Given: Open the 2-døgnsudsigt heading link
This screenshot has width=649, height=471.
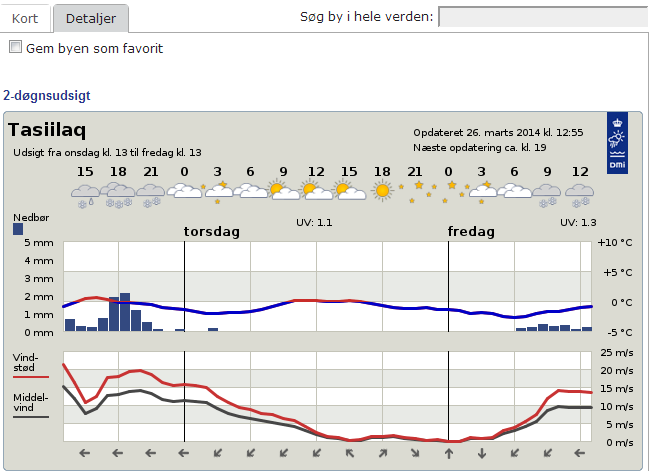Looking at the screenshot, I should tap(47, 95).
